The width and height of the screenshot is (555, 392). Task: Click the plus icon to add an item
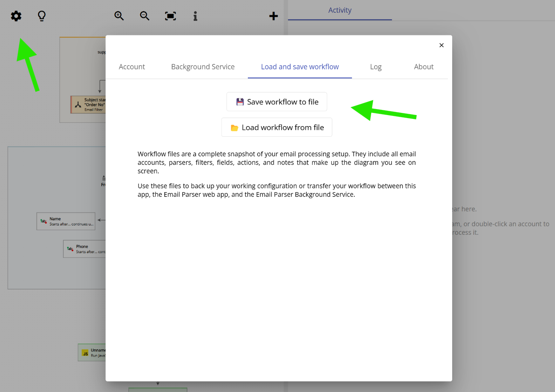tap(273, 16)
